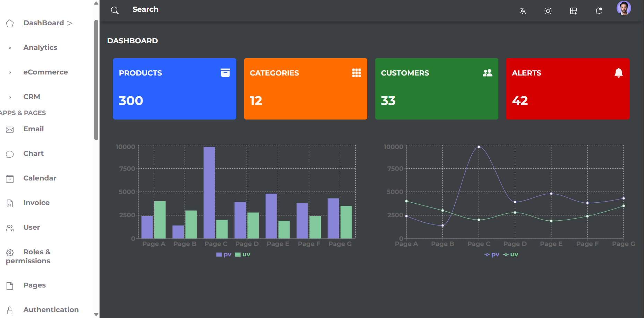This screenshot has width=644, height=318.
Task: Expand the Authentication menu
Action: [51, 310]
